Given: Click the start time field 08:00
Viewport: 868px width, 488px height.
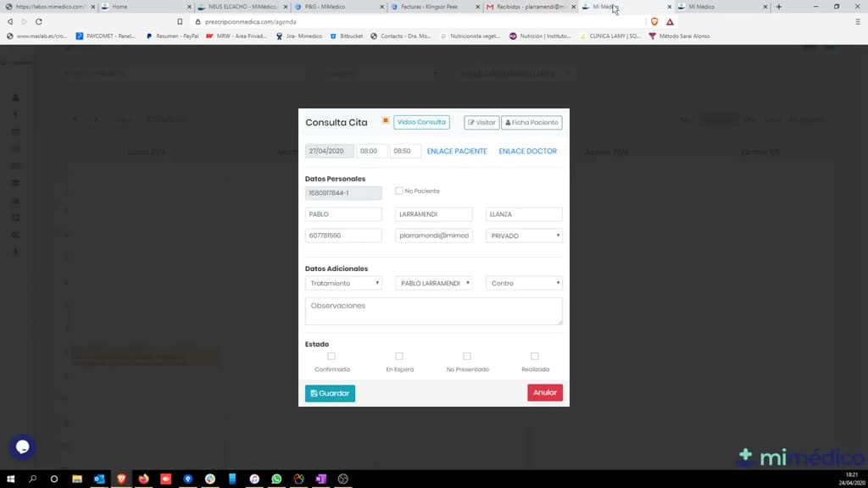Looking at the screenshot, I should coord(371,151).
